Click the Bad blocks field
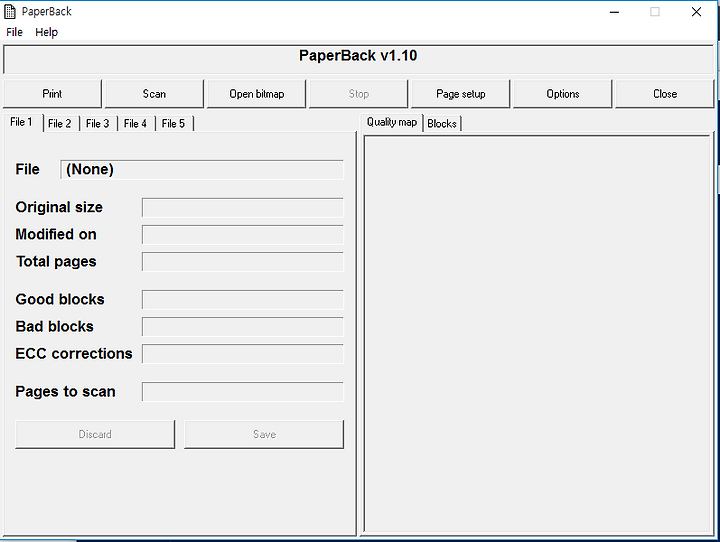The height and width of the screenshot is (542, 720). point(242,327)
